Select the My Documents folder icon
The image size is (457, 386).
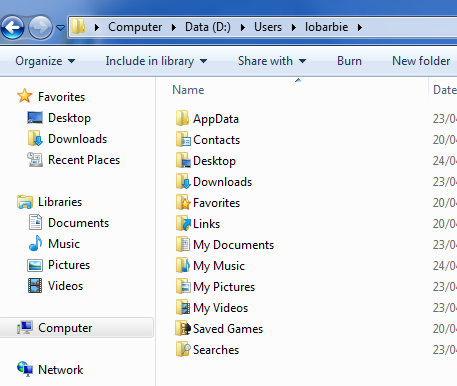coord(183,244)
